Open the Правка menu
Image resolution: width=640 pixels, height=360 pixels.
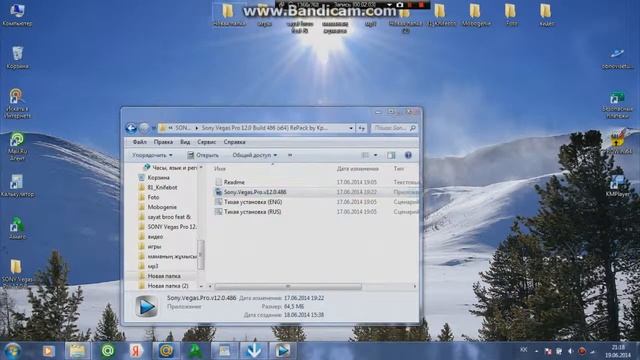coord(163,142)
